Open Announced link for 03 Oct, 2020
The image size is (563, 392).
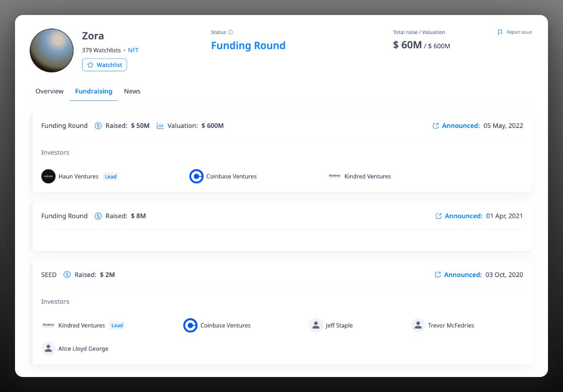click(463, 275)
